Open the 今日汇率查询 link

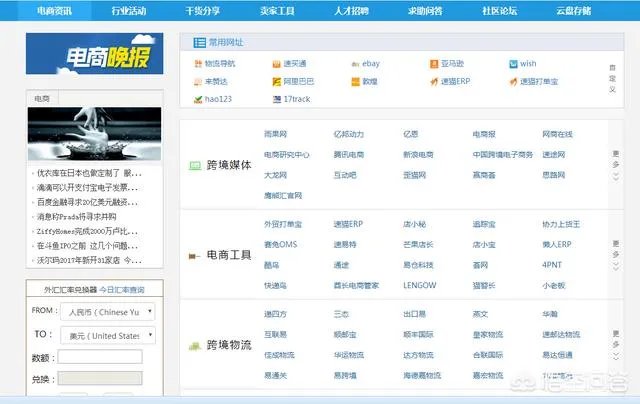tap(121, 289)
